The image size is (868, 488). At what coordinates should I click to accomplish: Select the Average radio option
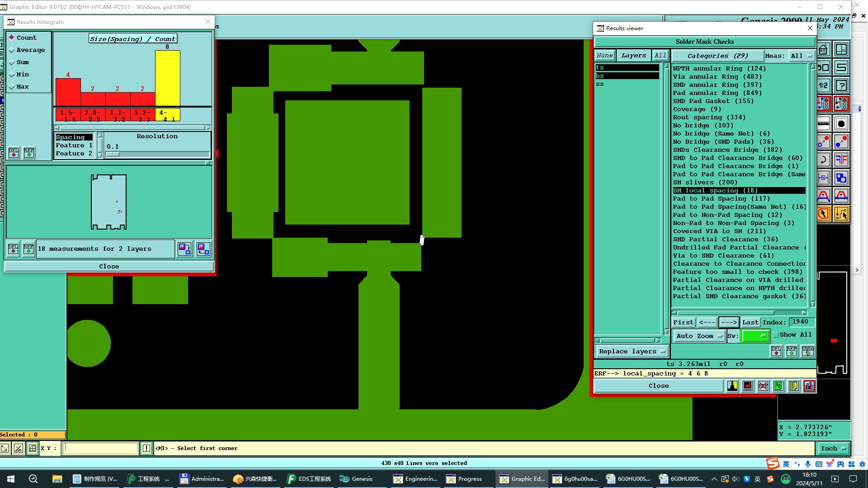click(12, 50)
